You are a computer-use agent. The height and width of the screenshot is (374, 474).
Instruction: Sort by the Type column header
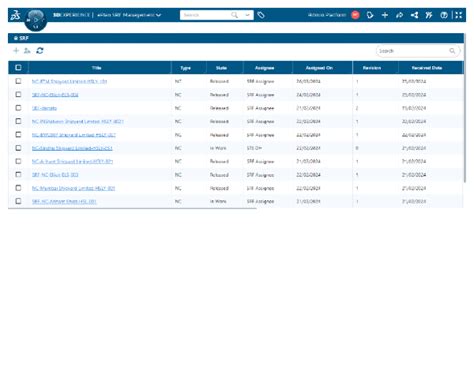pos(185,68)
